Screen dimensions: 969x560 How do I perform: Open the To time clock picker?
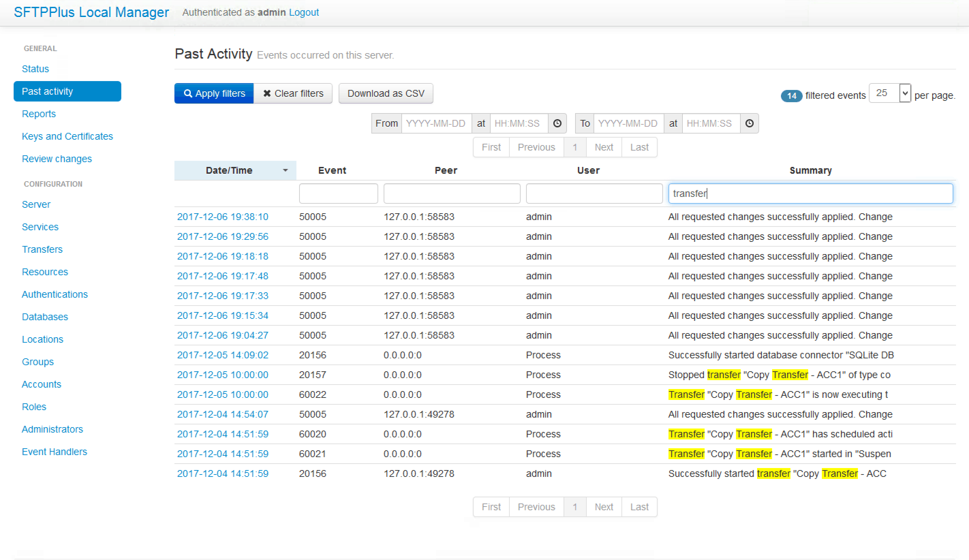point(750,123)
